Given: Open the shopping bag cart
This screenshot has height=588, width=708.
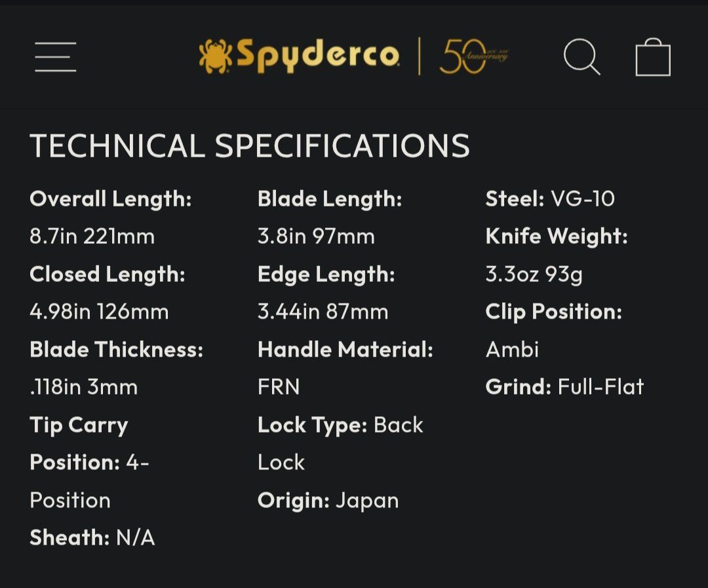Looking at the screenshot, I should (653, 58).
